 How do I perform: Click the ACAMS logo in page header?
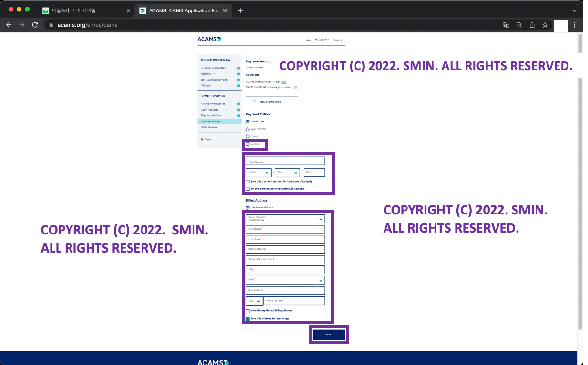click(209, 39)
